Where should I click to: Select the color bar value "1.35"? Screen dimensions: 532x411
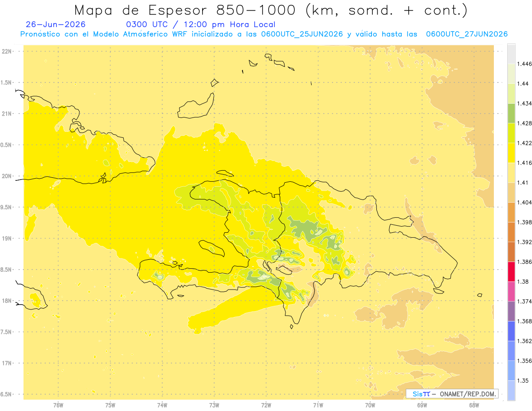(x=523, y=380)
